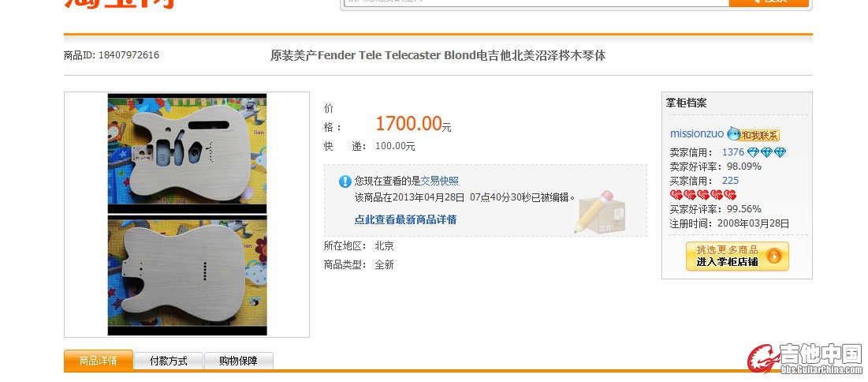Click seller credit score 1376

733,152
